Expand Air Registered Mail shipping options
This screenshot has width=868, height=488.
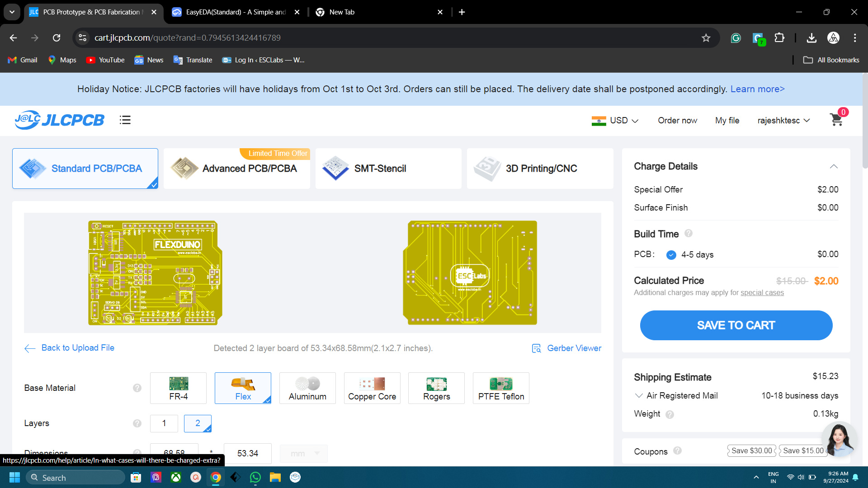pyautogui.click(x=639, y=396)
